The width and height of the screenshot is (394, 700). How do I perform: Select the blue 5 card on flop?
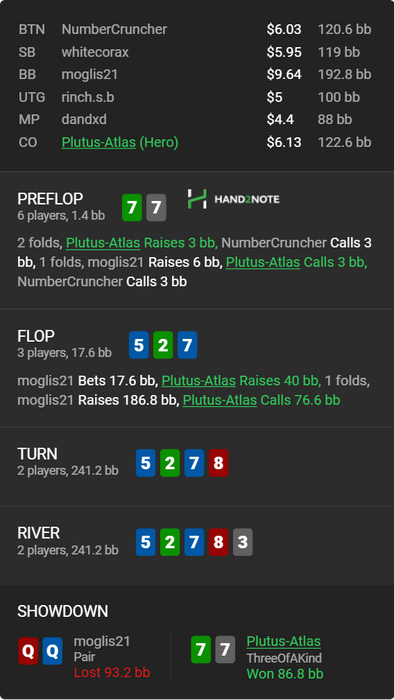139,345
